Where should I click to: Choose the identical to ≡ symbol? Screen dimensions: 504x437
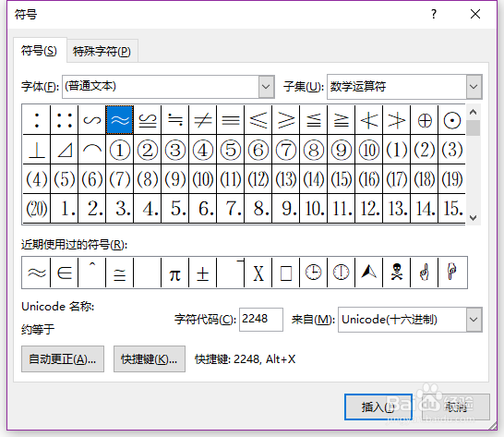[231, 120]
